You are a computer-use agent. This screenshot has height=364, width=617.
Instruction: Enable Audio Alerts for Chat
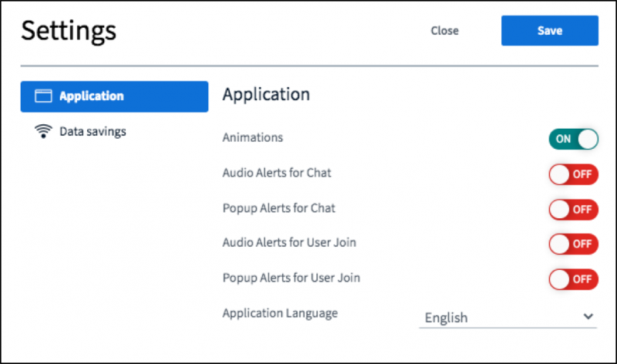573,174
